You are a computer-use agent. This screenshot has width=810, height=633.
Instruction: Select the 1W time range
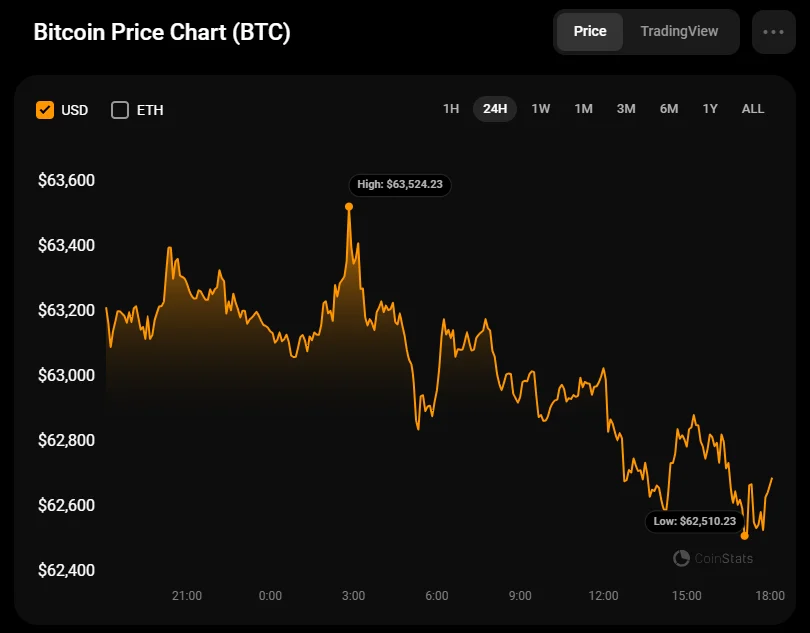[x=541, y=109]
